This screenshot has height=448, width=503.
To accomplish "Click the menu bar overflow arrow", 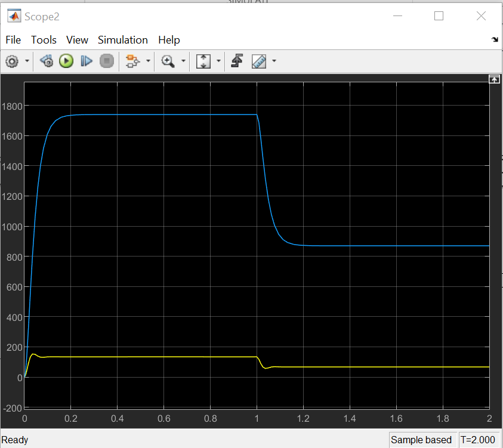I will pos(495,39).
